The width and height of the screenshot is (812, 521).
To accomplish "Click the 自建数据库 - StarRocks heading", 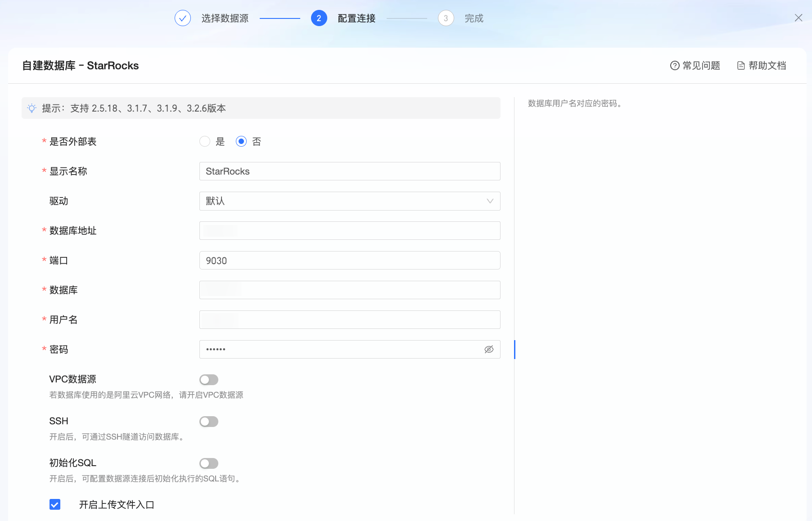I will [x=81, y=66].
